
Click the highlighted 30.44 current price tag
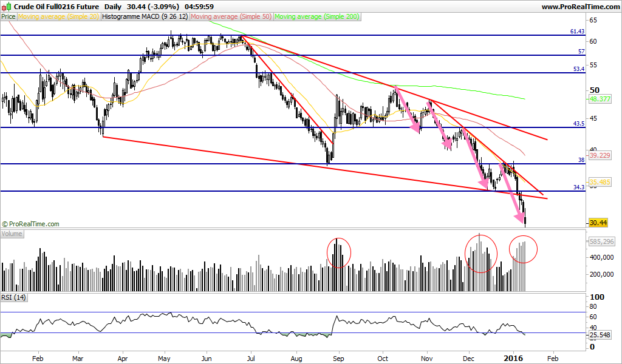(x=598, y=223)
